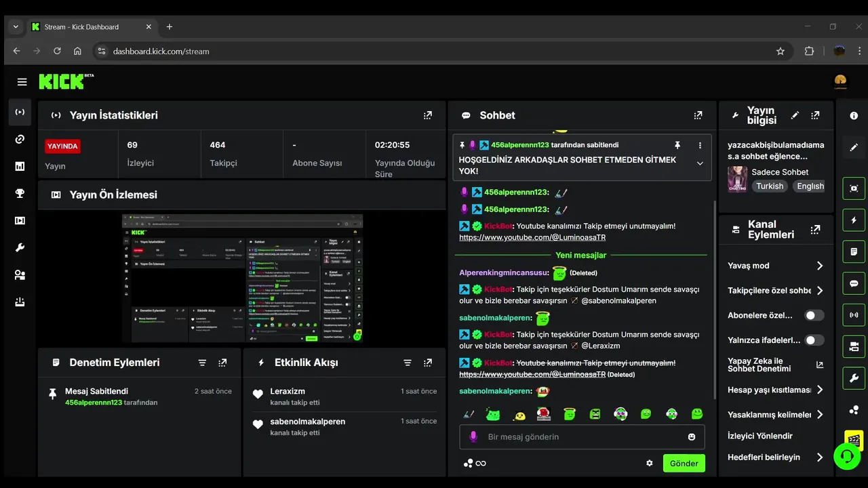Open the browser tab search dropdown
868x488 pixels.
click(16, 27)
